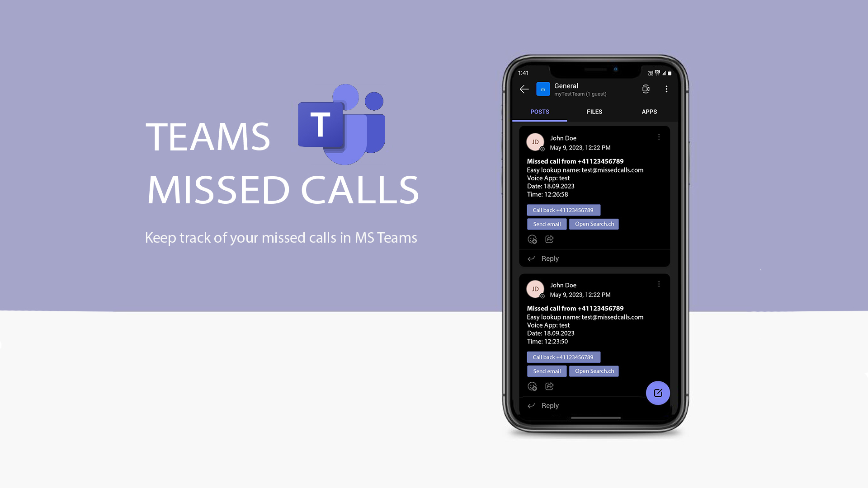The height and width of the screenshot is (488, 868).
Task: Click Open Search.ch button second post
Action: click(x=594, y=371)
